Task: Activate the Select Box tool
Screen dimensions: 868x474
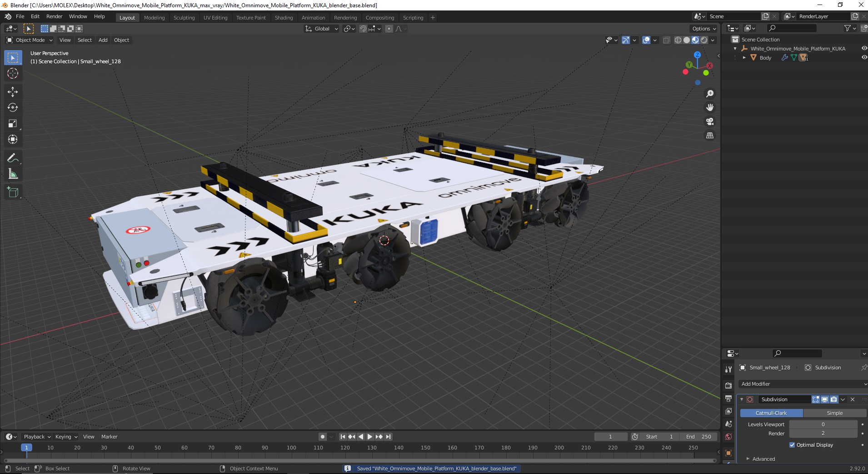Action: pos(13,58)
